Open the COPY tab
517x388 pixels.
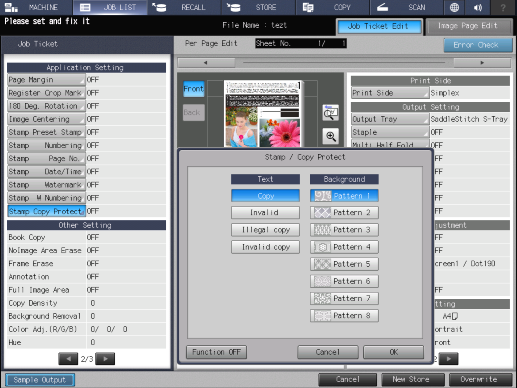[x=333, y=7]
